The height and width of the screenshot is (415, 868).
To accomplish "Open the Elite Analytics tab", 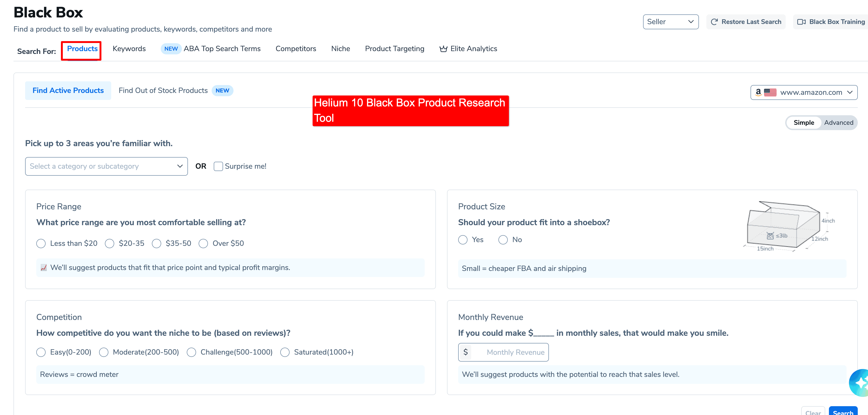I will (x=468, y=49).
